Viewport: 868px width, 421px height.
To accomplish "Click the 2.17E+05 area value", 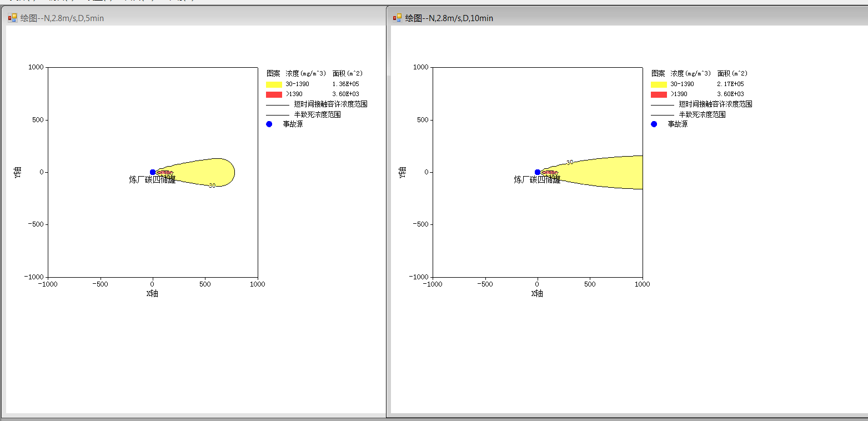I will [730, 84].
